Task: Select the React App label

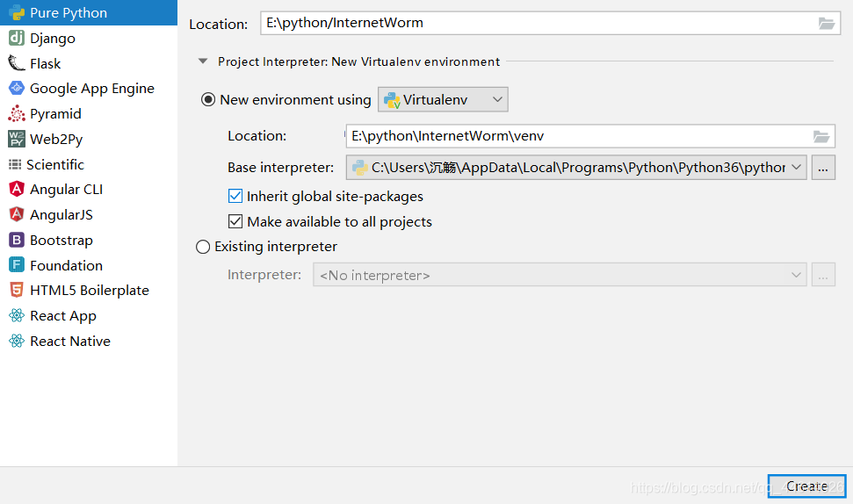Action: 63,316
